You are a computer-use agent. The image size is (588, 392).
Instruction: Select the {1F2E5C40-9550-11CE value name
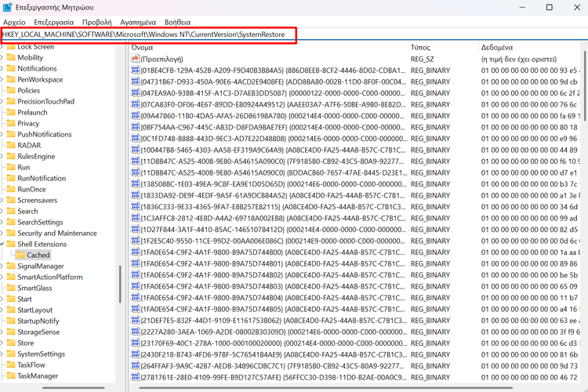coord(273,241)
